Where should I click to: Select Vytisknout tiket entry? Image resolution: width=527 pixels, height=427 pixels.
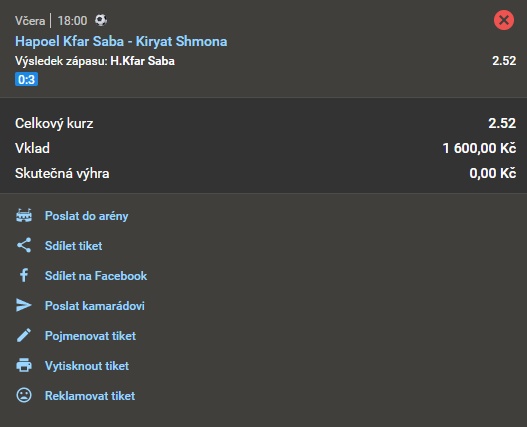tap(87, 365)
